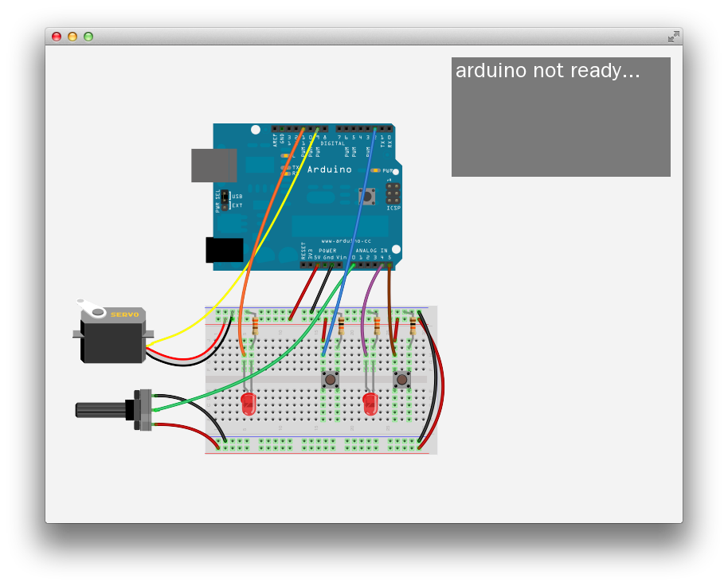Select the black barrel power jack

point(225,249)
